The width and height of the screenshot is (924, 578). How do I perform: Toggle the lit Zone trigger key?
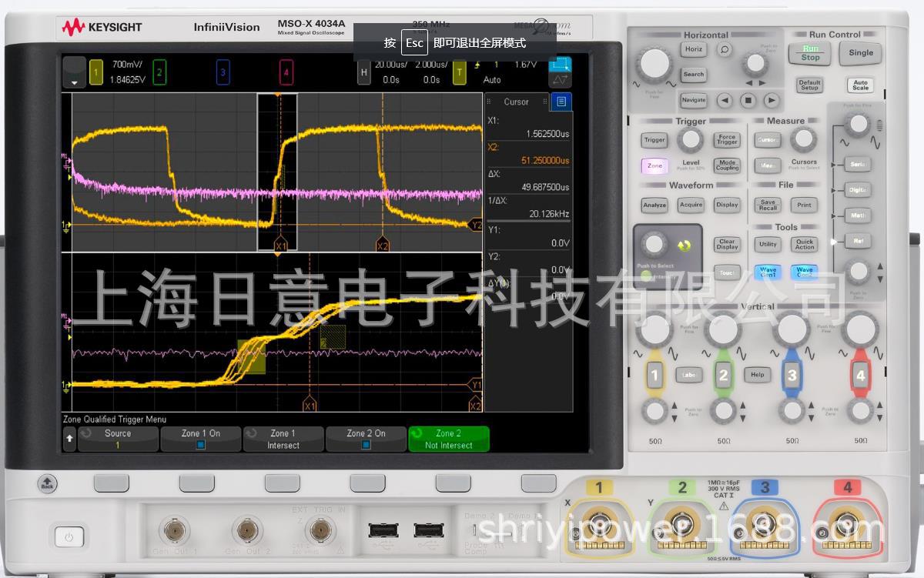[654, 165]
